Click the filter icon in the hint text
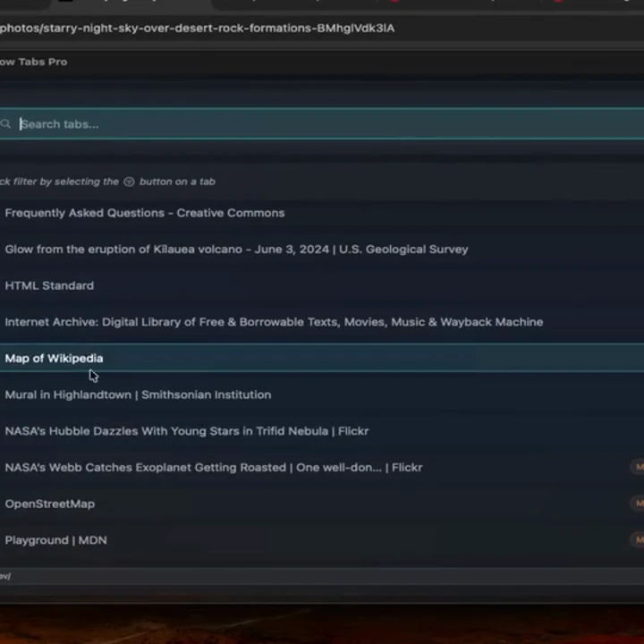 [x=129, y=182]
